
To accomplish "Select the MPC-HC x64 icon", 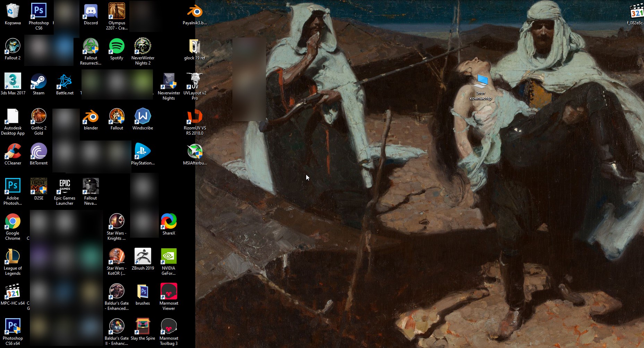I will click(13, 292).
